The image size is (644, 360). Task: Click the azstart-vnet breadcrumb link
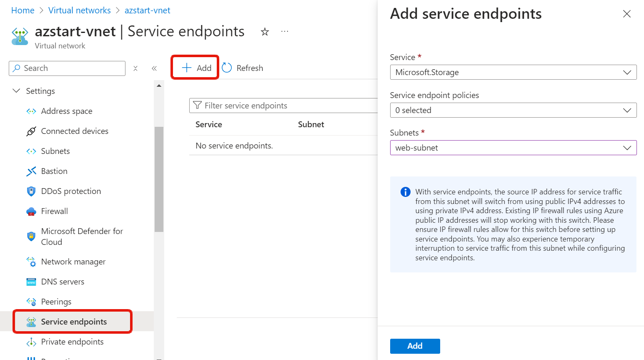[148, 10]
